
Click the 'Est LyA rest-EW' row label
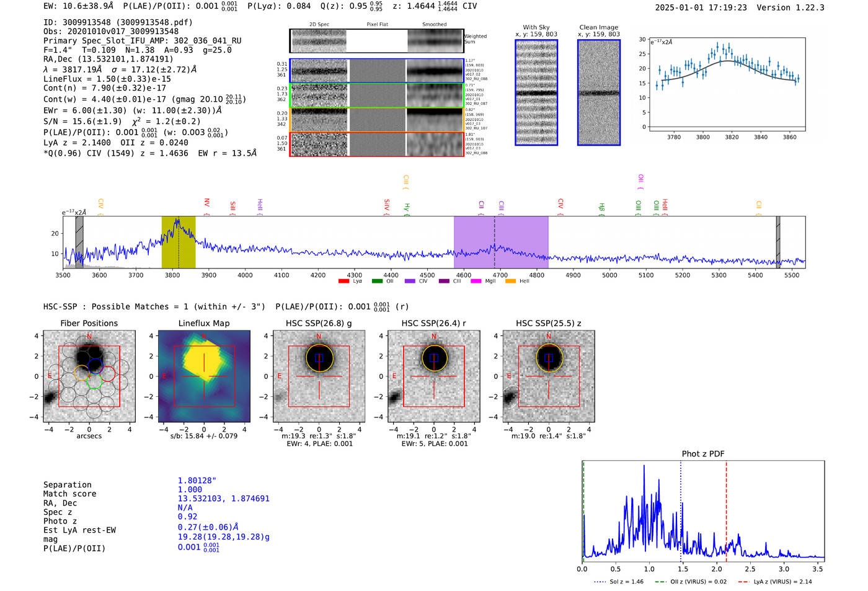tap(79, 530)
